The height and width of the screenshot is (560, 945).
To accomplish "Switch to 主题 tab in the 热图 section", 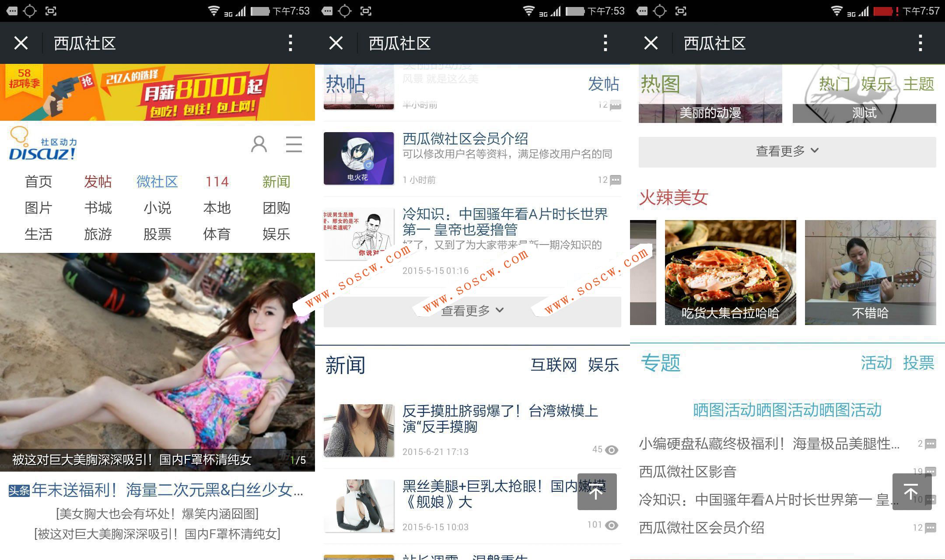I will [x=919, y=84].
